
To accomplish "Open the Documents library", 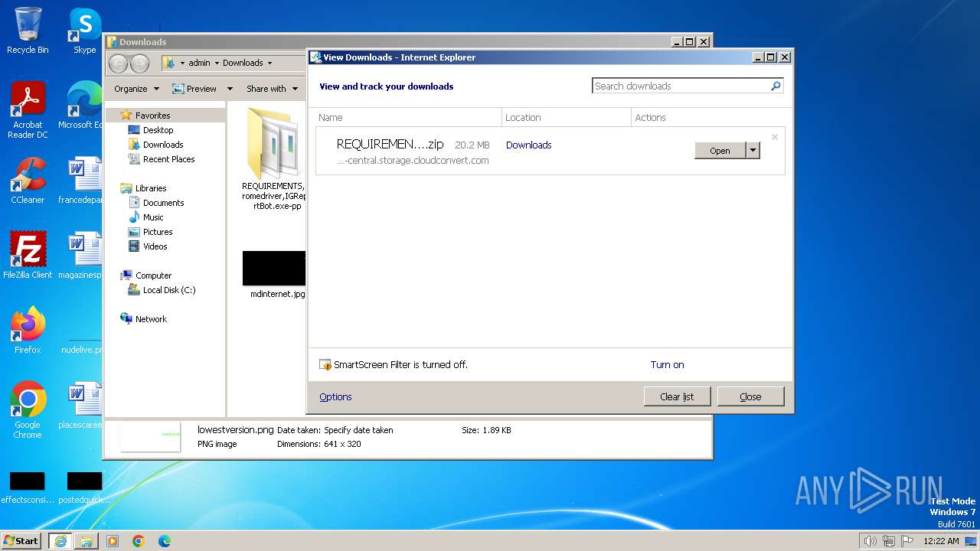I will (x=163, y=203).
